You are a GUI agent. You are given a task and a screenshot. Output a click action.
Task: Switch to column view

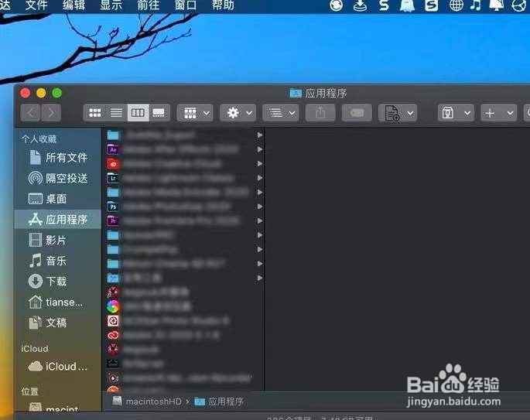[x=138, y=112]
